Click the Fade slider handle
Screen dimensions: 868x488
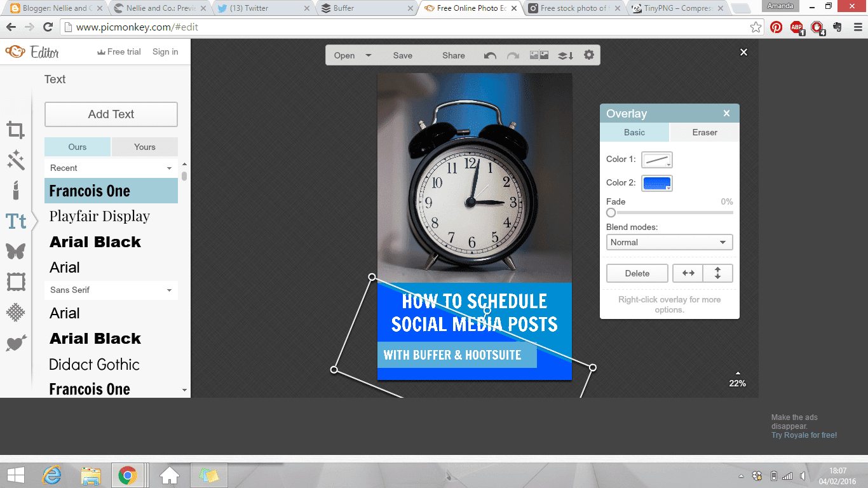(611, 213)
